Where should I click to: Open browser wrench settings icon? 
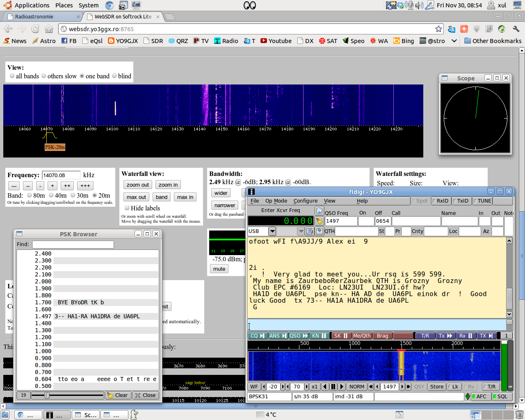tap(516, 29)
